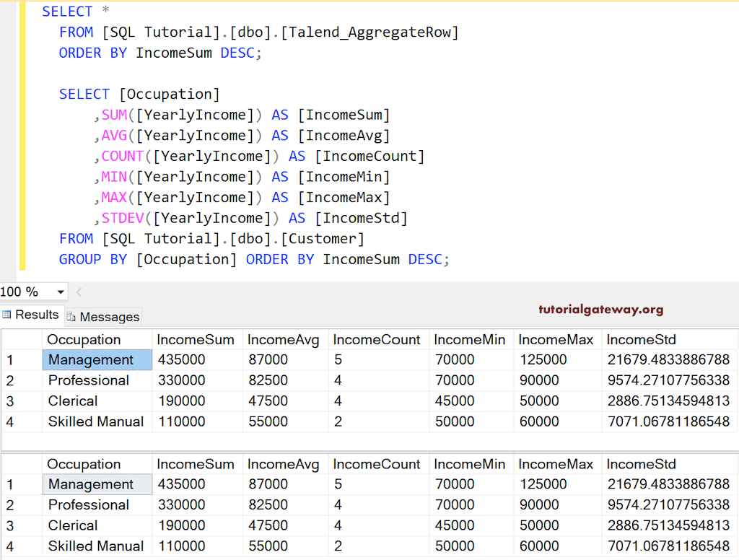Click the horizontal scrollbar left arrow
The image size is (739, 560).
(79, 292)
